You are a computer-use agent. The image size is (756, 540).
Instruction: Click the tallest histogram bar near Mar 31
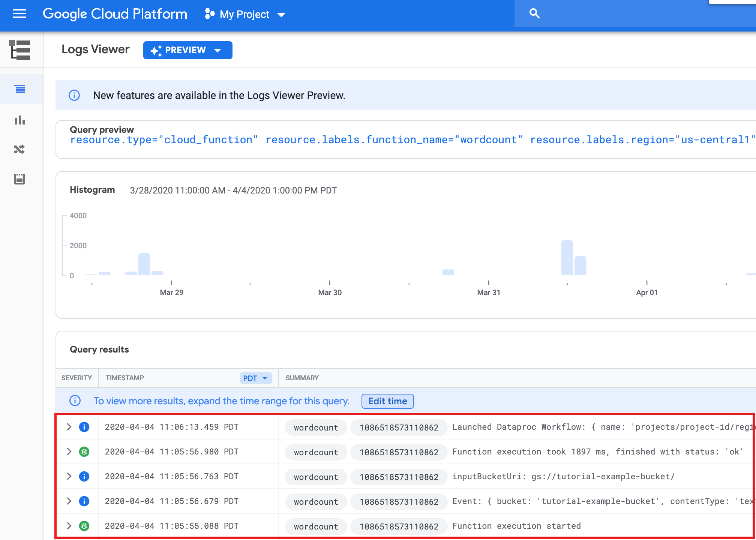pos(567,258)
